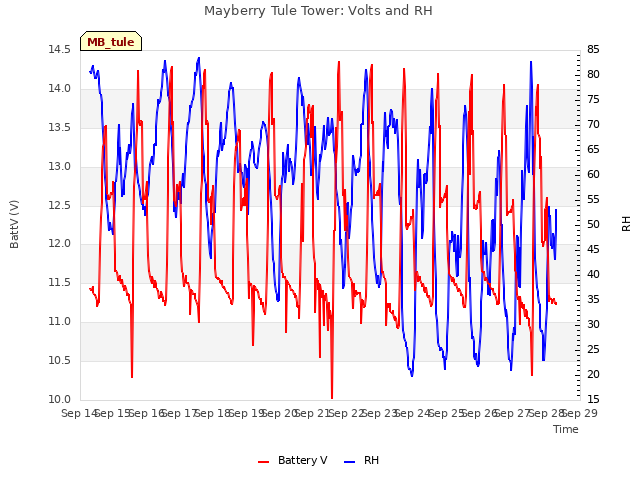The image size is (640, 480).
Task: Click the 30 tick on RH axis
Action: (x=593, y=324)
